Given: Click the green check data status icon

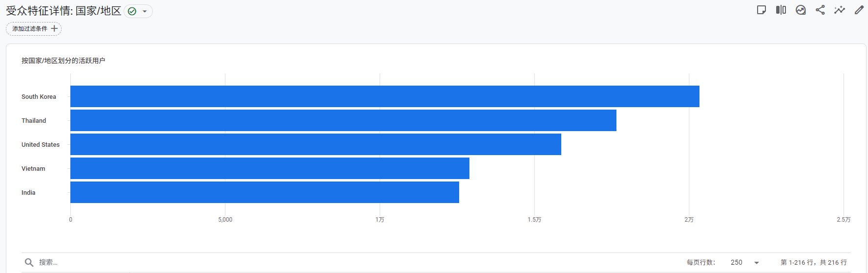Looking at the screenshot, I should [132, 11].
